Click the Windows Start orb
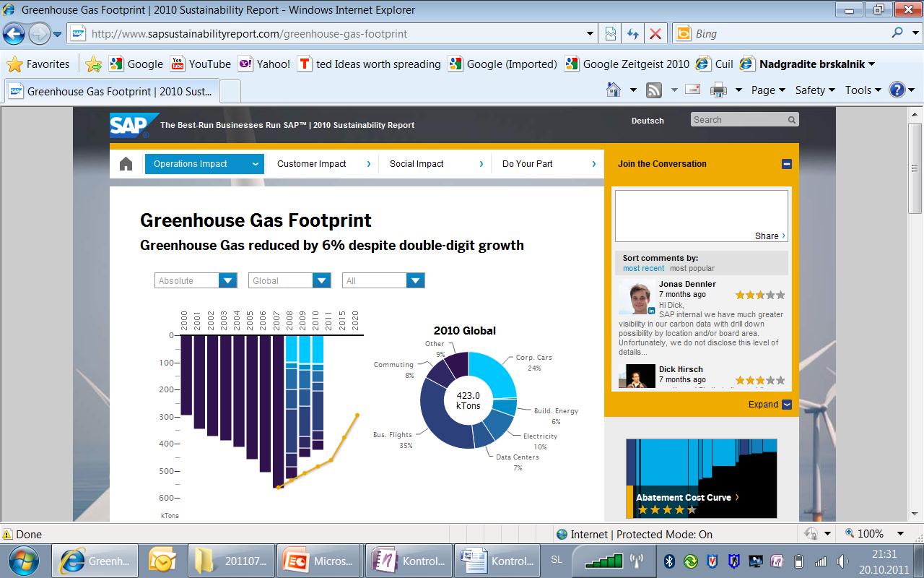This screenshot has width=924, height=578. pos(25,560)
